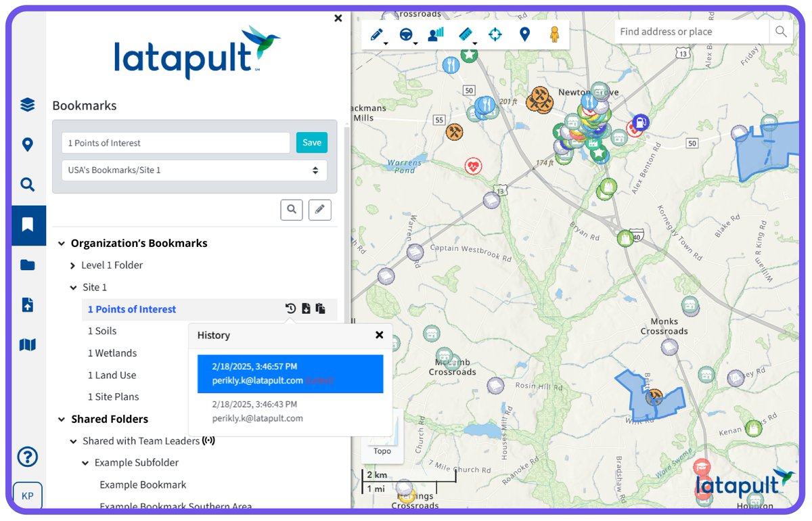Click the orange tools marker near Route 55
812x521 pixels.
tap(454, 131)
